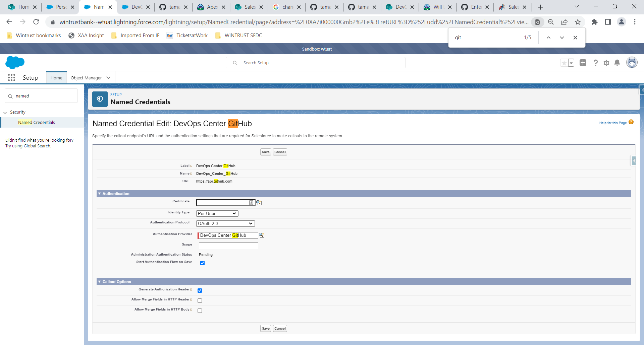Viewport: 644px width, 345px height.
Task: Click the Salesforce cloud logo
Action: click(x=15, y=63)
